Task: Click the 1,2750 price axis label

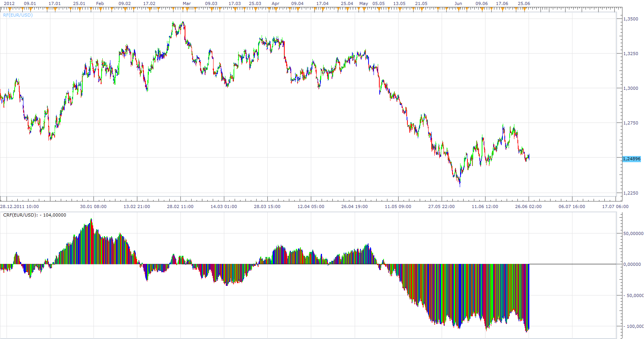Action: tap(631, 123)
